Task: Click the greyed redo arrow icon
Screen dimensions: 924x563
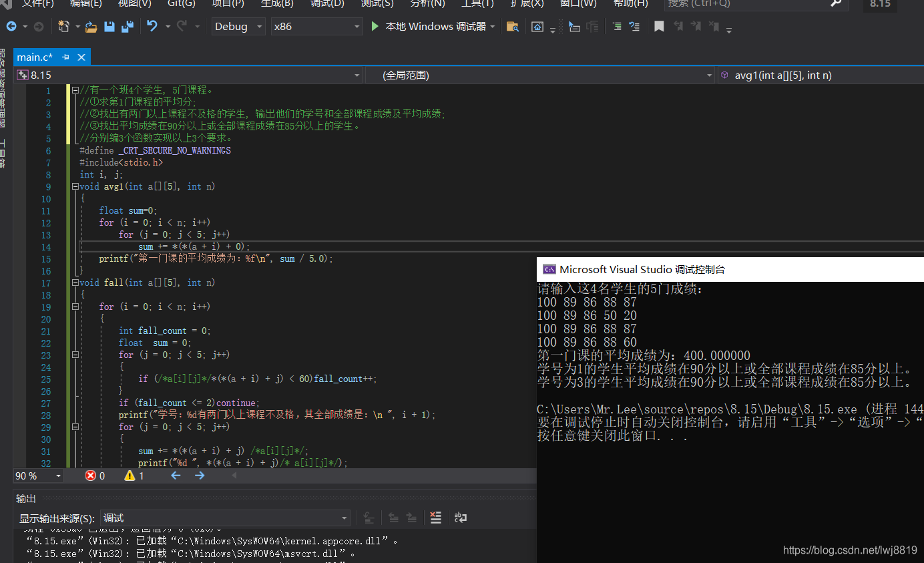Action: tap(182, 27)
